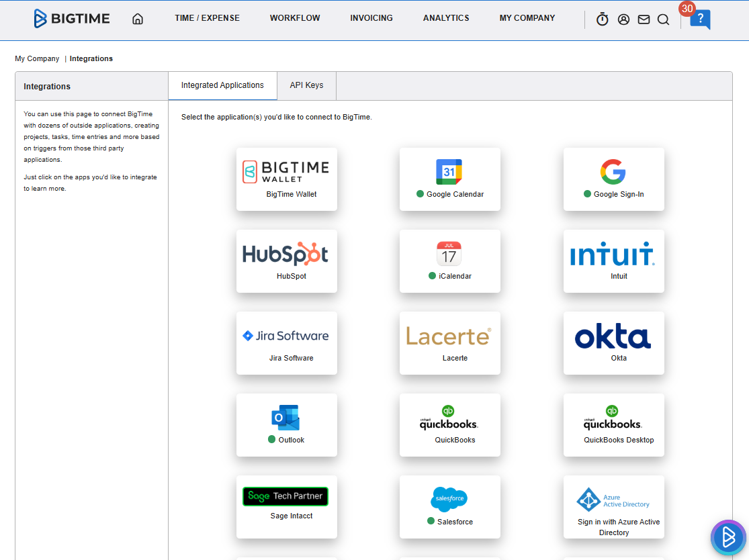Image resolution: width=749 pixels, height=560 pixels.
Task: Open the Time / Expense menu
Action: 208,18
